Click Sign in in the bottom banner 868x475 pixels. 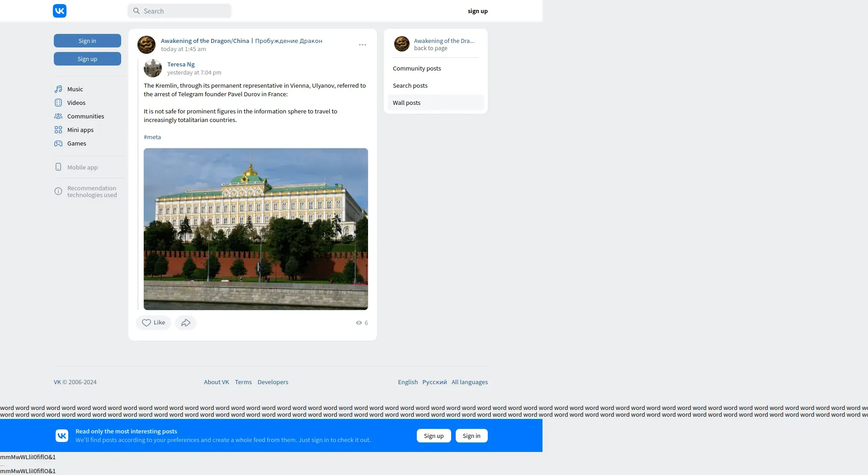[x=472, y=436]
